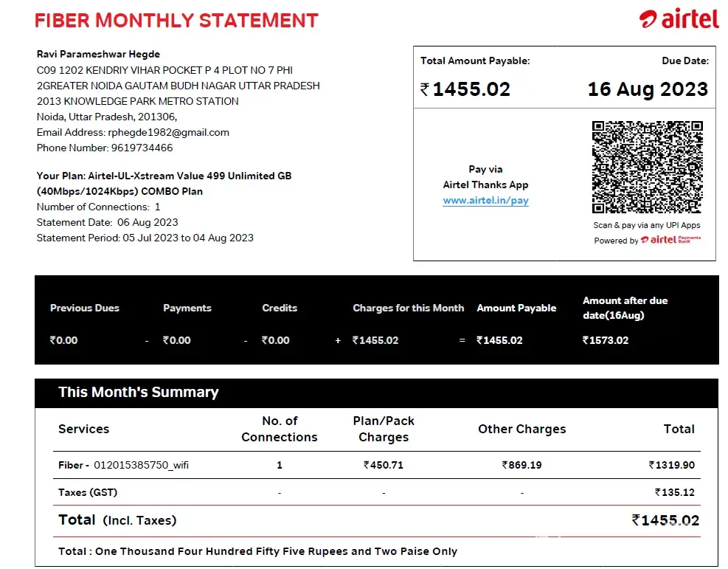Click the Plan/Pack Charges value ₹450.71

384,466
